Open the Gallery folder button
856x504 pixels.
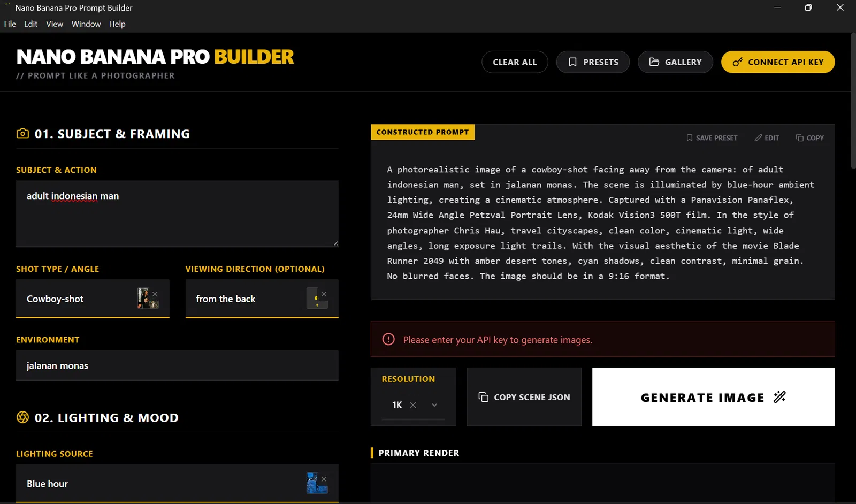pos(675,62)
